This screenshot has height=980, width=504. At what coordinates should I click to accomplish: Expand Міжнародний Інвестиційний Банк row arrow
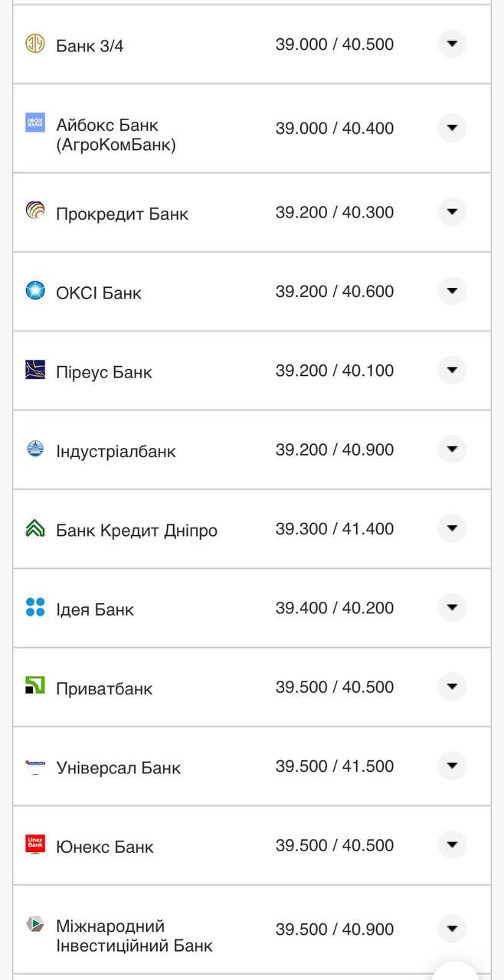pyautogui.click(x=452, y=929)
